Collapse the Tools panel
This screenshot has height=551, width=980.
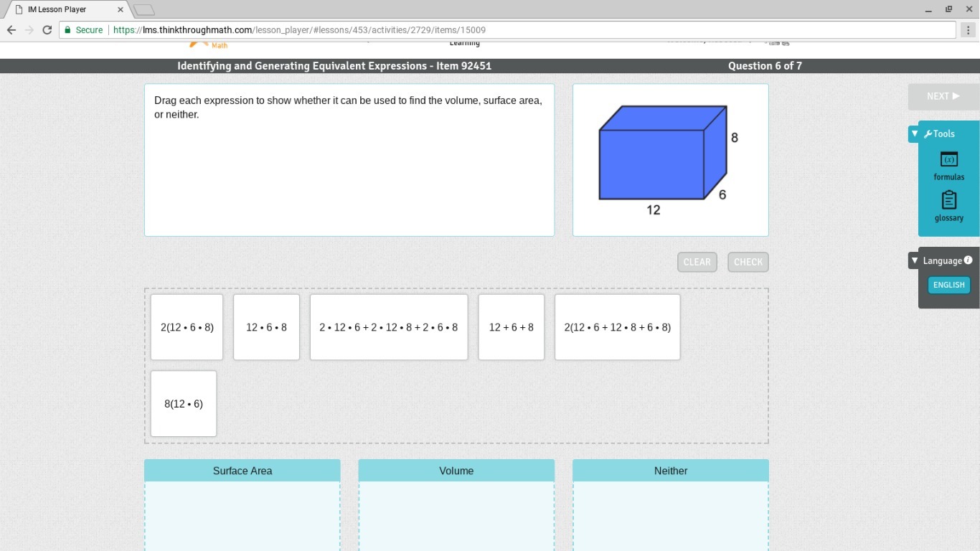[914, 133]
